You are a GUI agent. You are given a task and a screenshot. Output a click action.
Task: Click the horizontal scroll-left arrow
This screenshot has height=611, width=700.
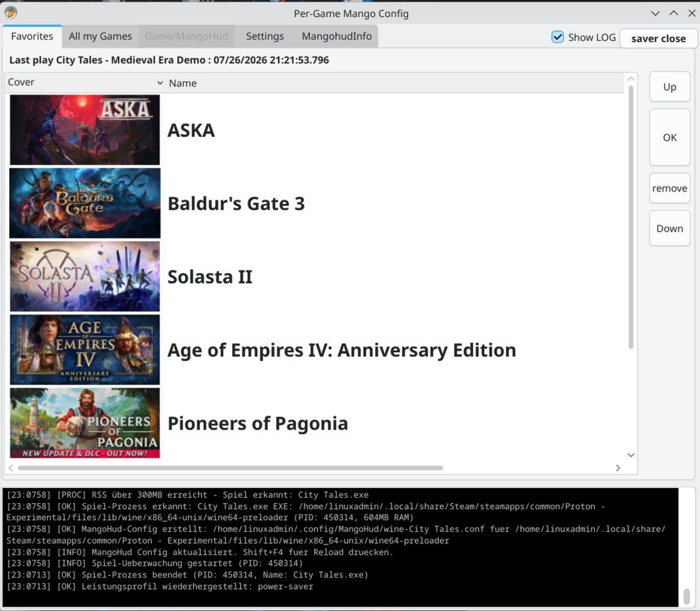11,468
